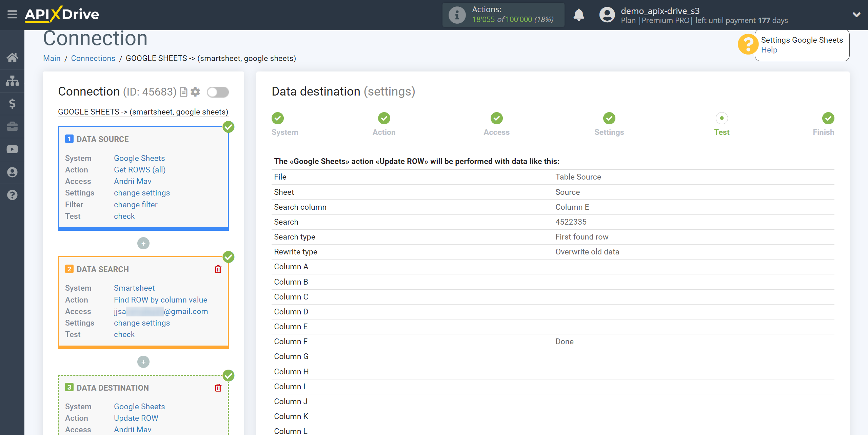
Task: Toggle the connection on/off switch
Action: [218, 92]
